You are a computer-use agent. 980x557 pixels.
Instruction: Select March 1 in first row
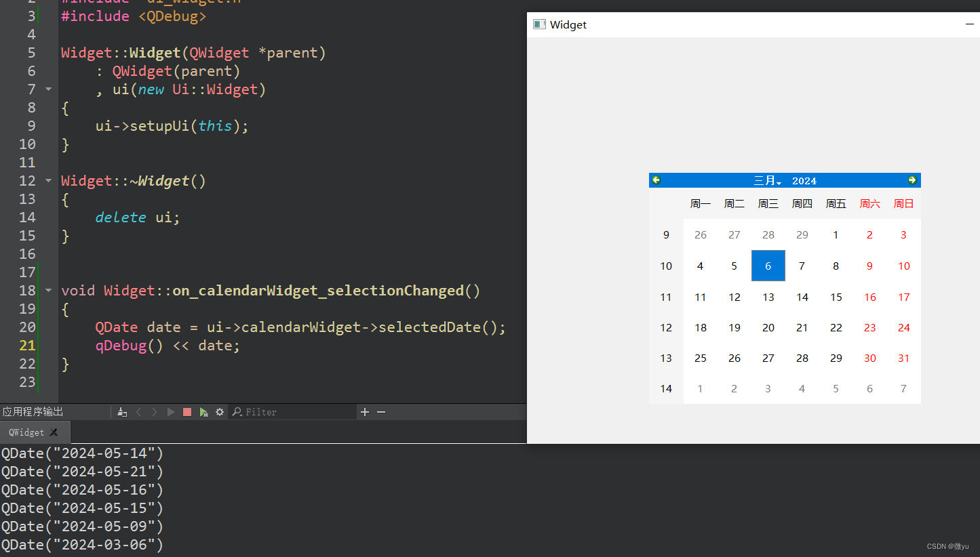[x=836, y=234]
